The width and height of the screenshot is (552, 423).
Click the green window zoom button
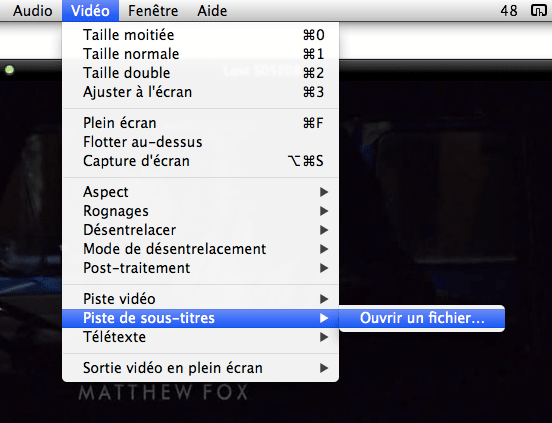10,70
